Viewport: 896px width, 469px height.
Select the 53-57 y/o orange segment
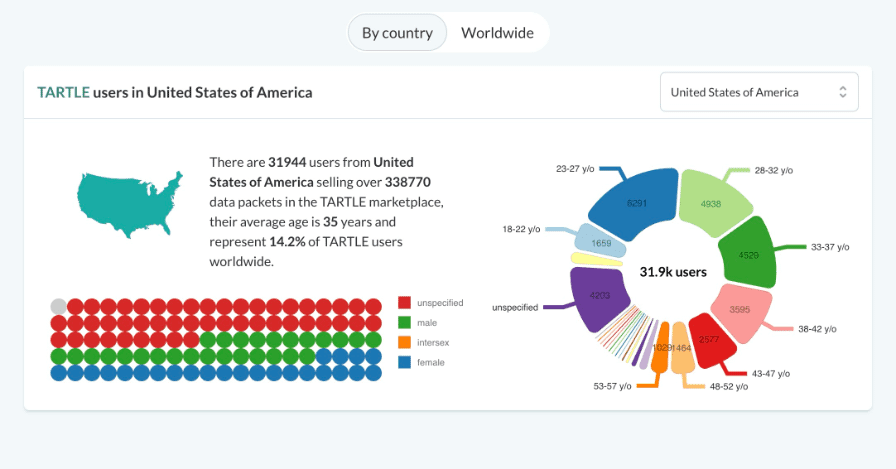point(661,347)
